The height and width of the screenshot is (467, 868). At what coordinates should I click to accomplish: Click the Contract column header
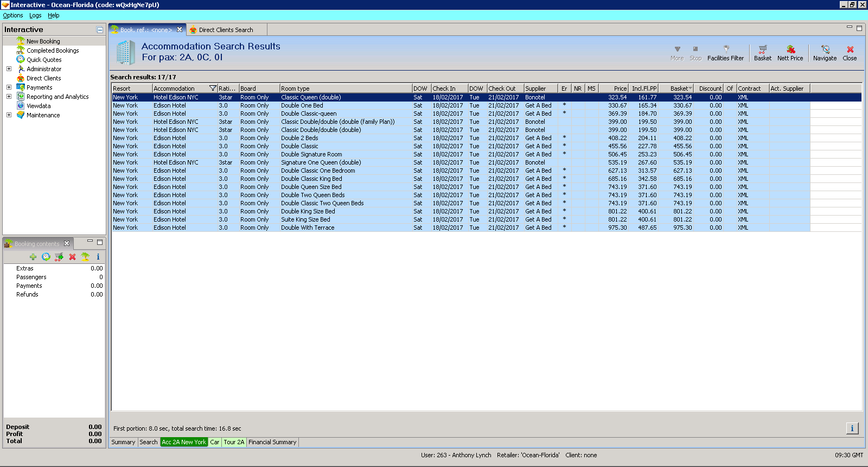coord(753,89)
